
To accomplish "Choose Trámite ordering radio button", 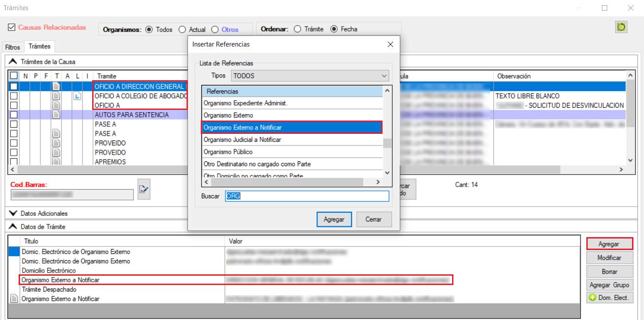I will [297, 29].
